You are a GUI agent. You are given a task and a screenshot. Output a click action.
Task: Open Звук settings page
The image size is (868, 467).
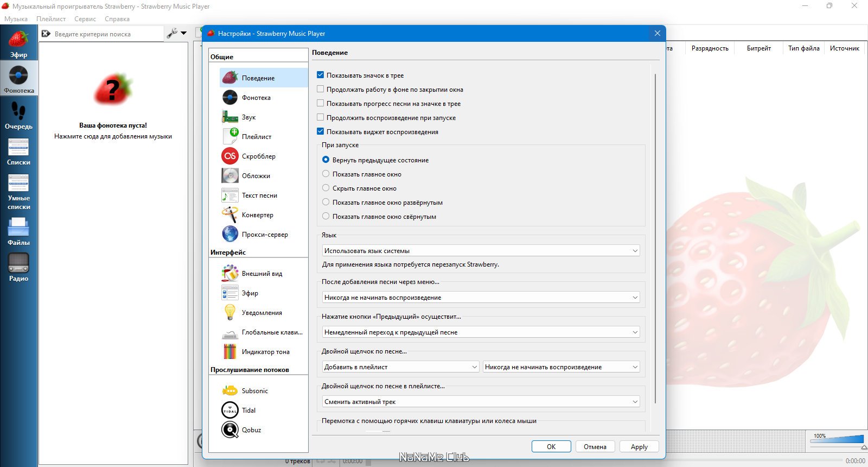click(264, 117)
